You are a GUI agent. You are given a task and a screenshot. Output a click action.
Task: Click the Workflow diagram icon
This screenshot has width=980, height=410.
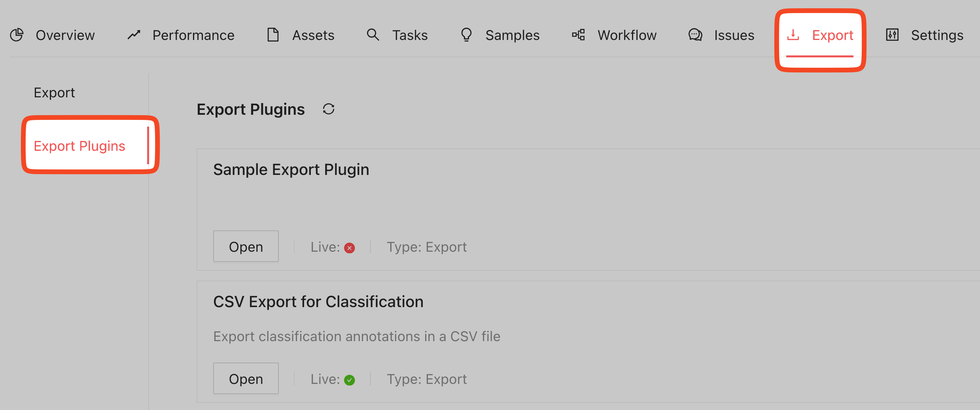578,35
